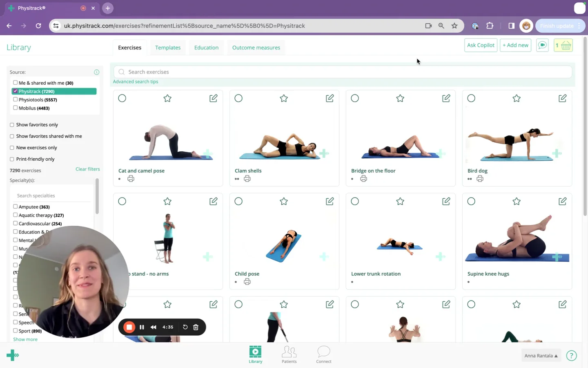Print the Bird dog exercise
Screen dimensions: 588x368
(x=480, y=179)
